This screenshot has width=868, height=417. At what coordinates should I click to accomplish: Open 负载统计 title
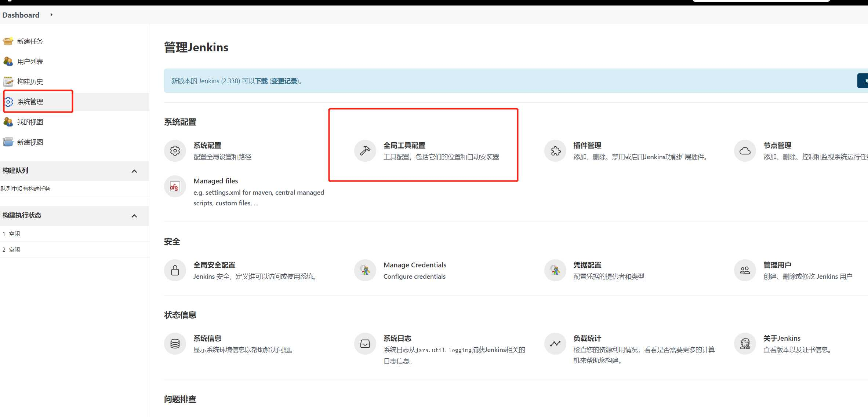[587, 338]
